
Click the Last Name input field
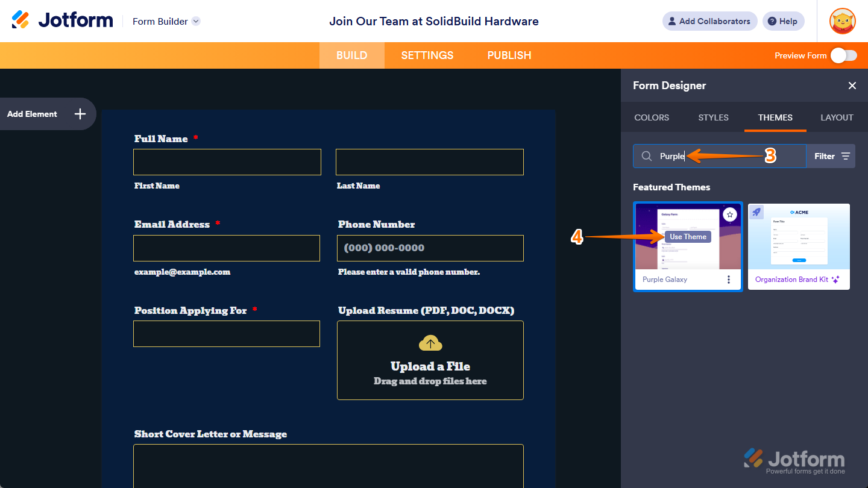pos(430,162)
